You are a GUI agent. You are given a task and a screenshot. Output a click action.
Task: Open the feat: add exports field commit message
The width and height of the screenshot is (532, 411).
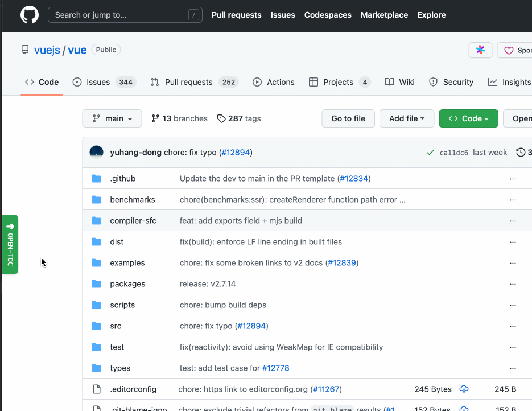coord(241,221)
